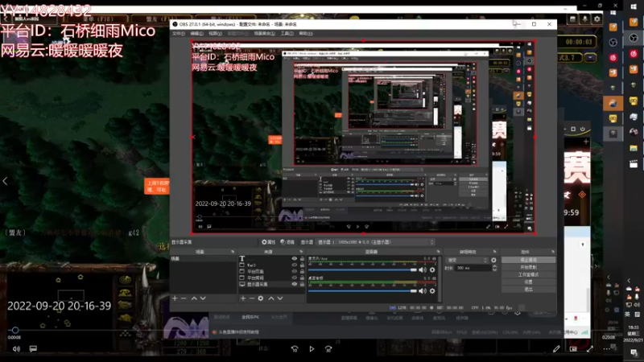Skip forward 30 seconds in player
The width and height of the screenshot is (644, 362).
point(328,349)
